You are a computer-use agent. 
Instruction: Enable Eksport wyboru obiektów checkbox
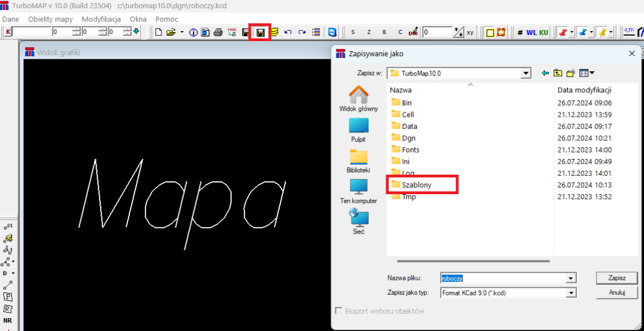(339, 311)
